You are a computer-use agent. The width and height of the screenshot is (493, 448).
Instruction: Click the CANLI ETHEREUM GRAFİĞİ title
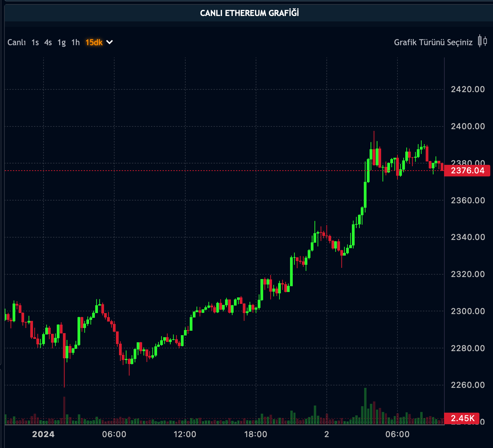(x=250, y=13)
